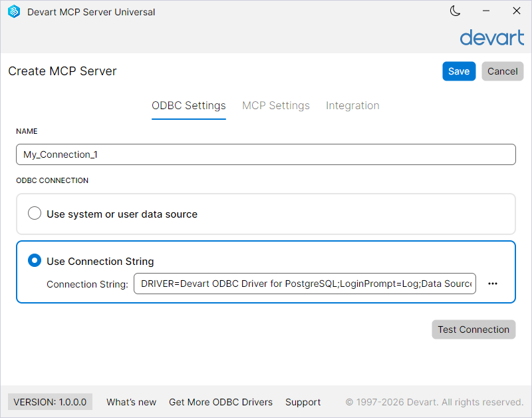Click the Connection String: label
Viewport: 532px width, 418px height.
pyautogui.click(x=88, y=284)
